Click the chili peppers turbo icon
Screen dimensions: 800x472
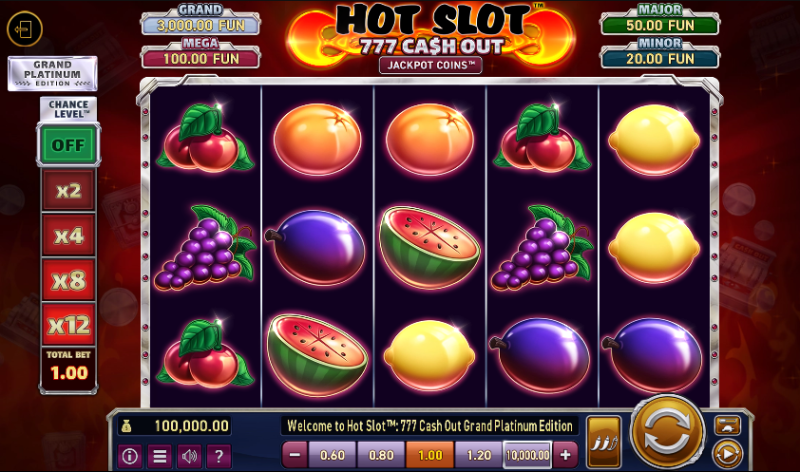[604, 442]
